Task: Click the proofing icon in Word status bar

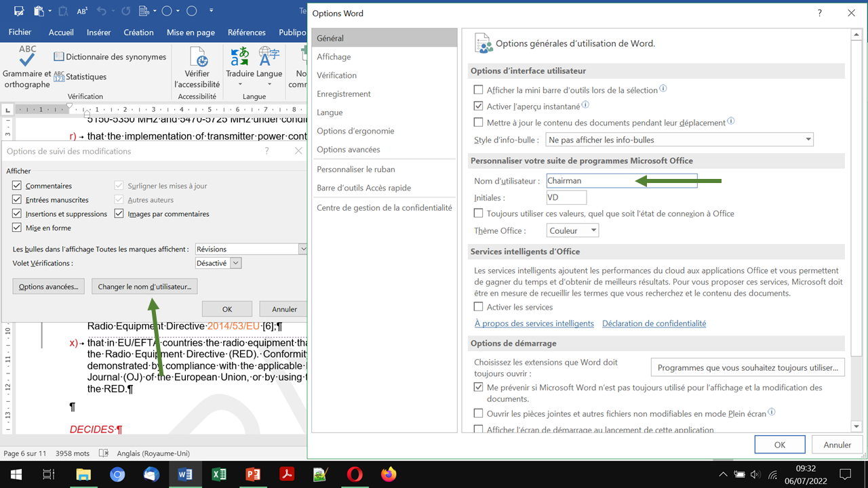Action: click(x=104, y=453)
